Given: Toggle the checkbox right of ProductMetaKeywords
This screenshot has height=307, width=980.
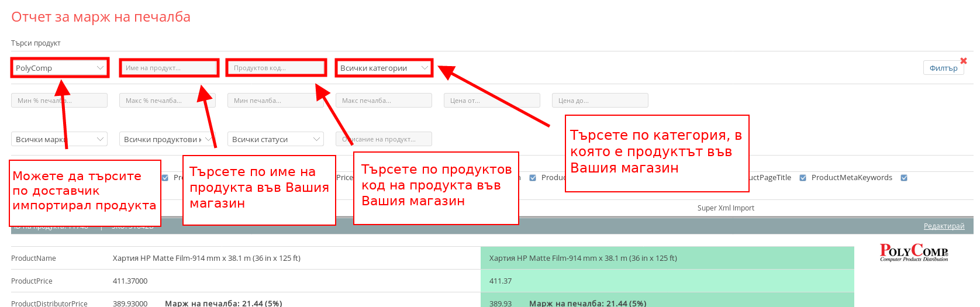Looking at the screenshot, I should coord(904,178).
